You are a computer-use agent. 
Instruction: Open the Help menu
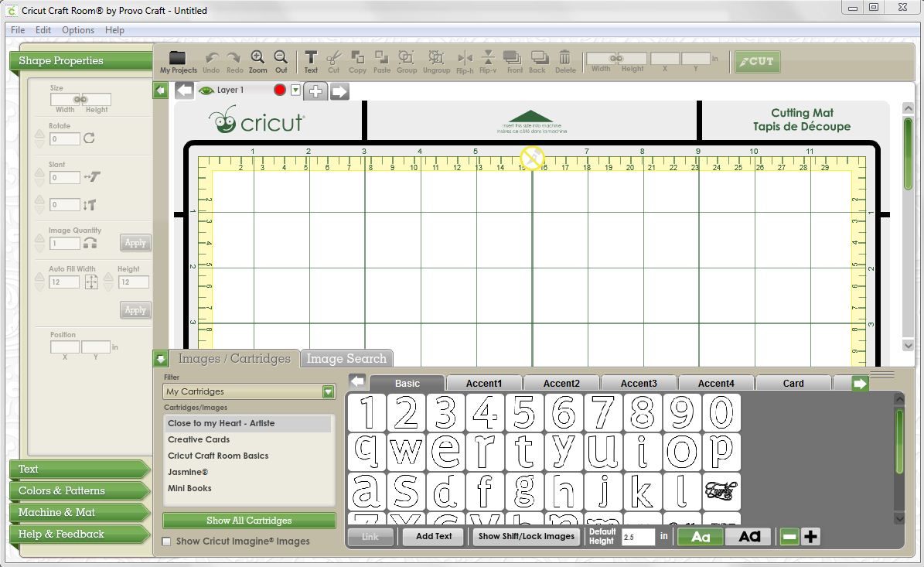tap(114, 30)
